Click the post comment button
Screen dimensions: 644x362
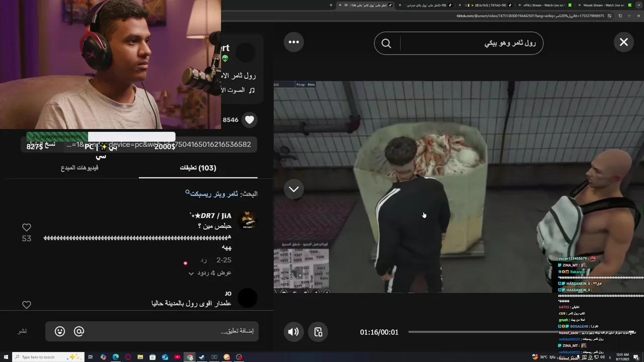pos(22,331)
